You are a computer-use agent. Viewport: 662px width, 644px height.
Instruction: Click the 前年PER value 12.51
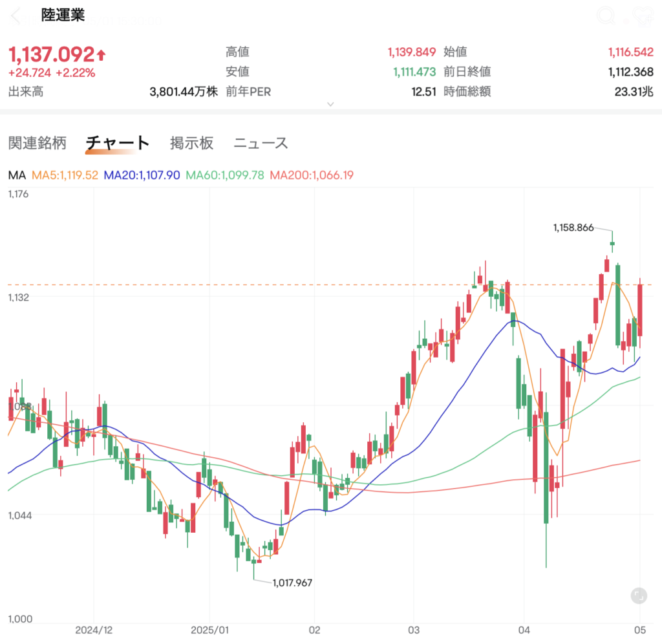pyautogui.click(x=424, y=92)
